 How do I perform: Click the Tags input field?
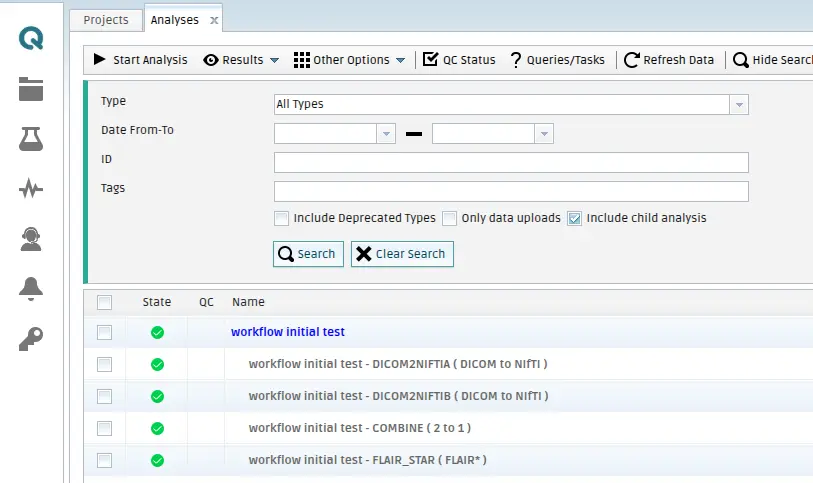(511, 191)
